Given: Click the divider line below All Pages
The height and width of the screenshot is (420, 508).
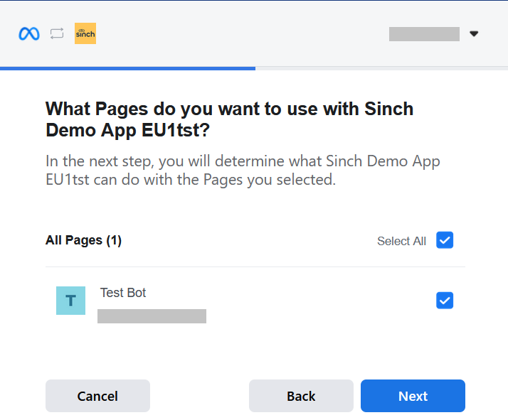Looking at the screenshot, I should coord(255,267).
